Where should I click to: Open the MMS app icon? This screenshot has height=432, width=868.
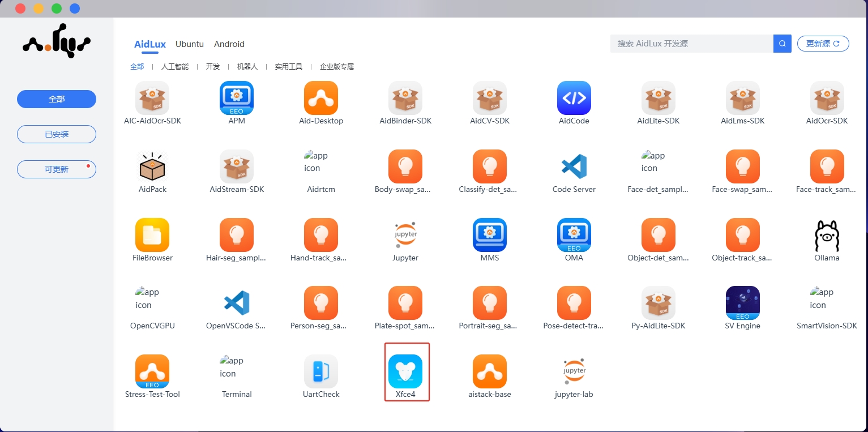490,235
